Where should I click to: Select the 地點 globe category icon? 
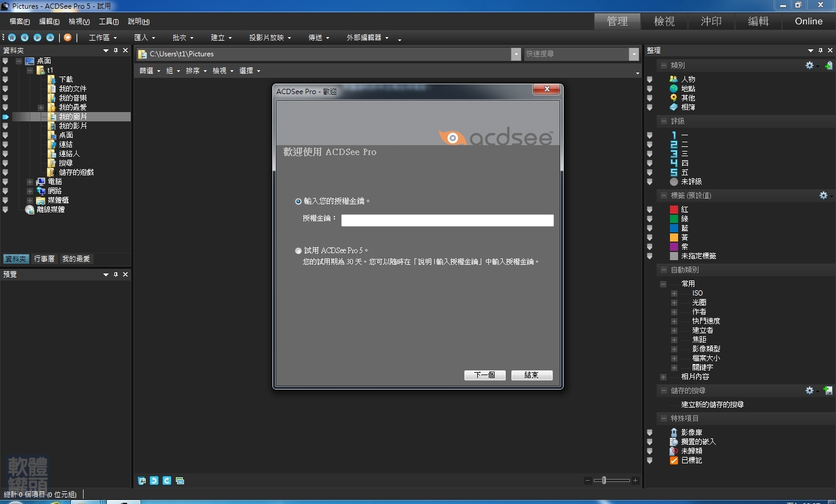[x=673, y=88]
